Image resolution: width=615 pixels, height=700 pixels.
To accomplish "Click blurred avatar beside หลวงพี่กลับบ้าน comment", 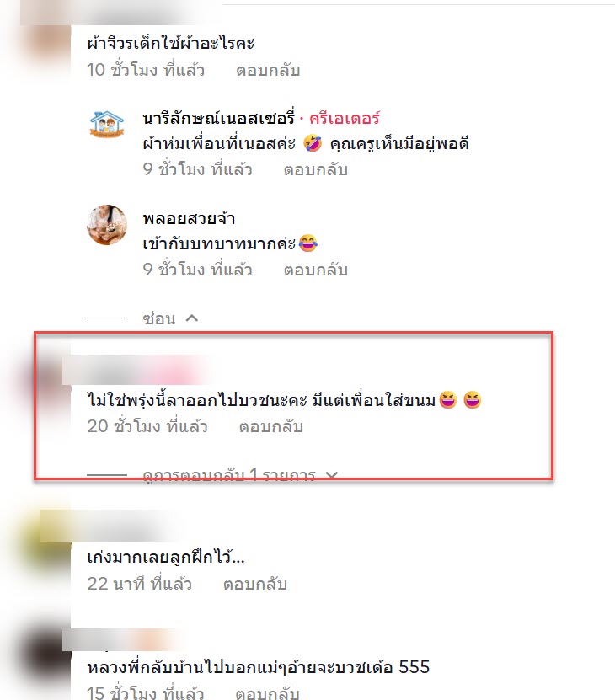I will tap(45, 654).
